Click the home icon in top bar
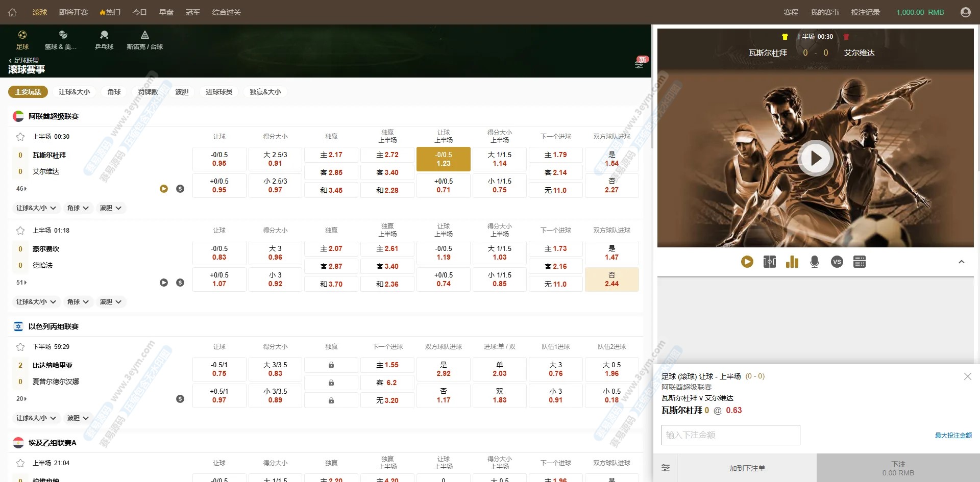This screenshot has width=980, height=482. coord(12,12)
